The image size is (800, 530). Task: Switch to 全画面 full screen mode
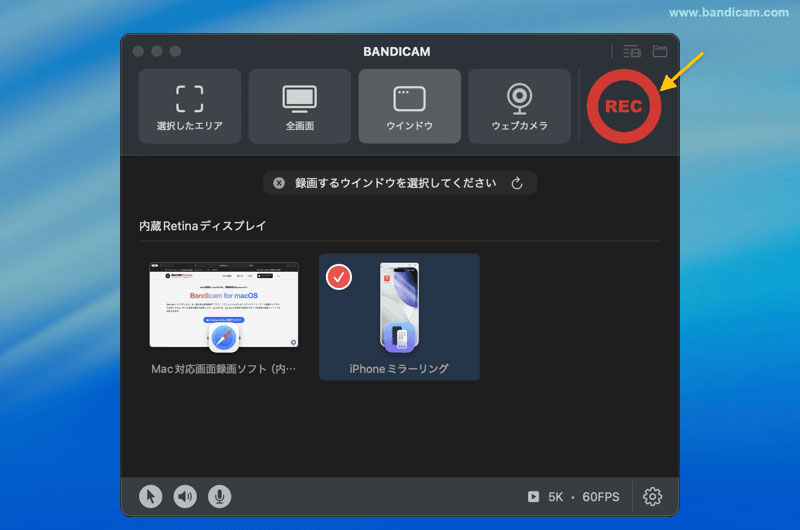[x=300, y=106]
